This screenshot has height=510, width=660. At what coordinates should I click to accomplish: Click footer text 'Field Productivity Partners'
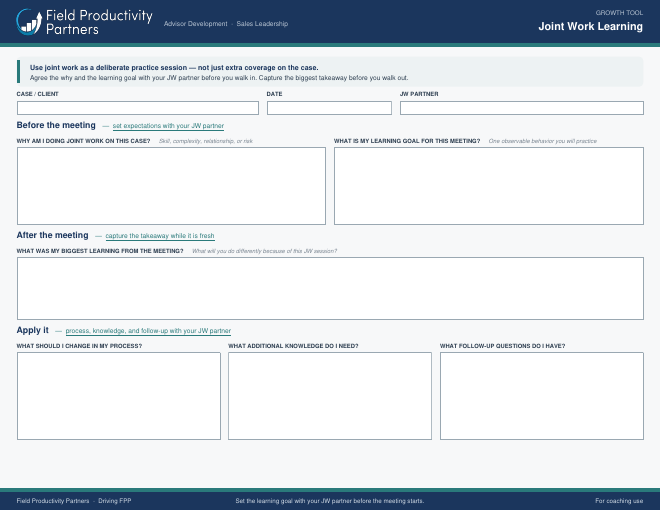pos(53,501)
